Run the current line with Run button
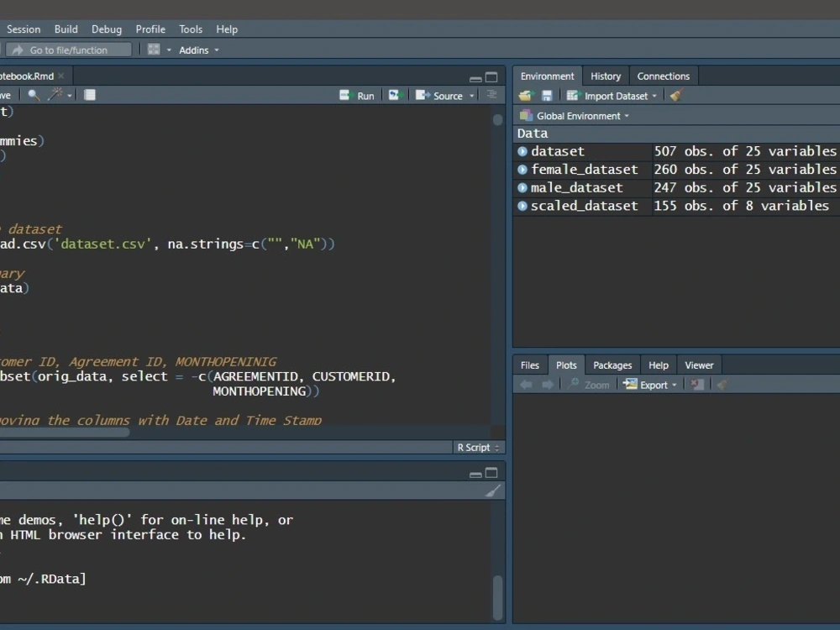This screenshot has width=840, height=630. pyautogui.click(x=357, y=96)
